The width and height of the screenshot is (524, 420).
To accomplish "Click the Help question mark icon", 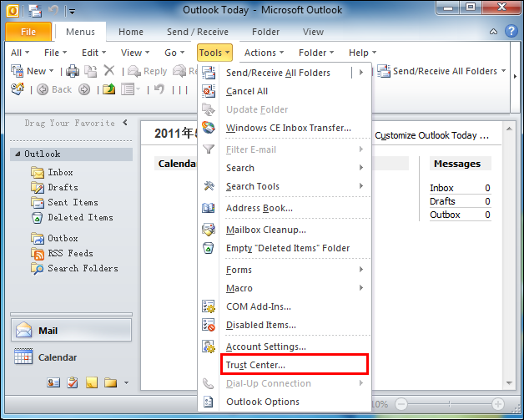I will pyautogui.click(x=511, y=32).
